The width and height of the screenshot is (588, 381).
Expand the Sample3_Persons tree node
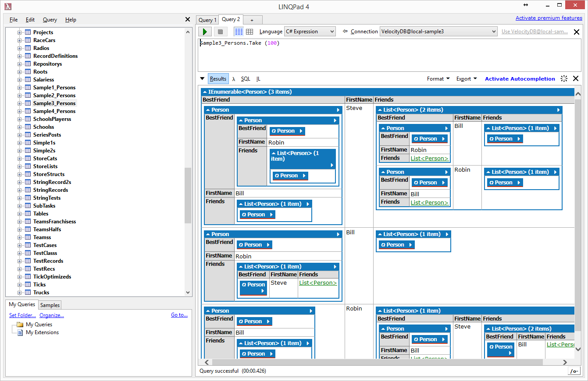19,103
